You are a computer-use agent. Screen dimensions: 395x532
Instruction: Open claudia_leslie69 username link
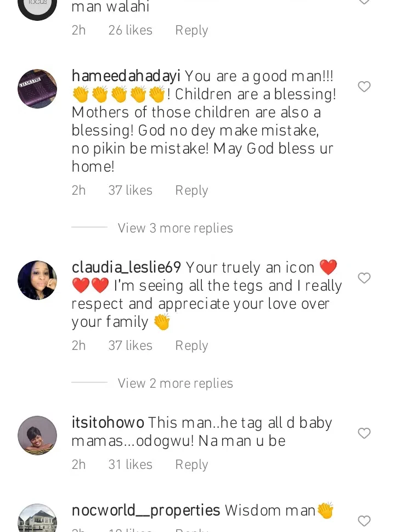coord(126,268)
